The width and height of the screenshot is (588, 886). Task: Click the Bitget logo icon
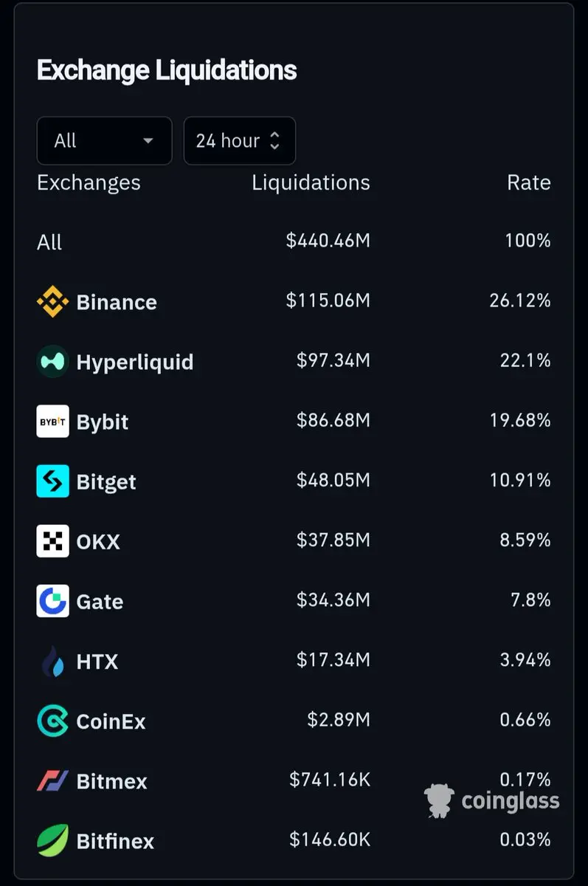[52, 481]
